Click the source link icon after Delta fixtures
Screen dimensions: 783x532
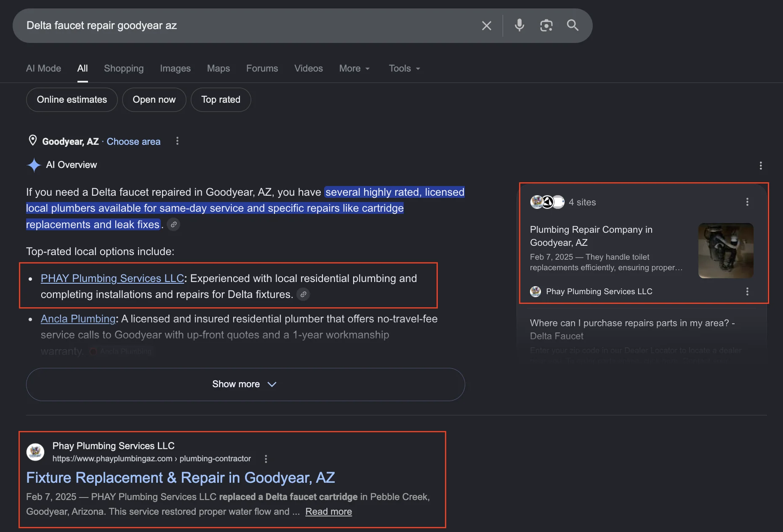tap(303, 294)
